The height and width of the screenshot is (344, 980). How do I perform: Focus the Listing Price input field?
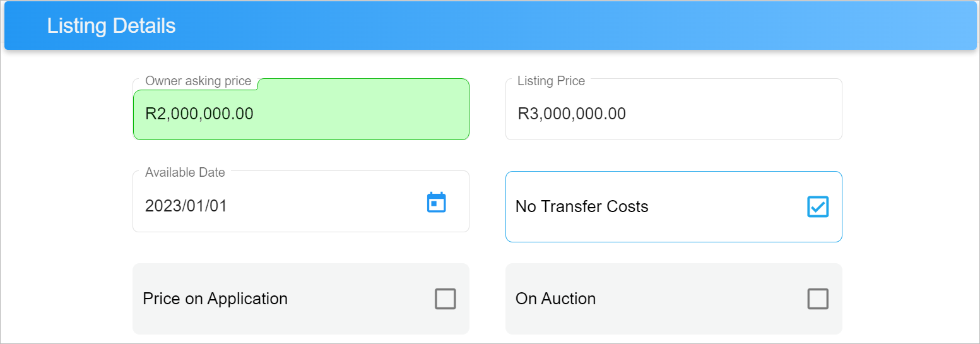pos(673,109)
